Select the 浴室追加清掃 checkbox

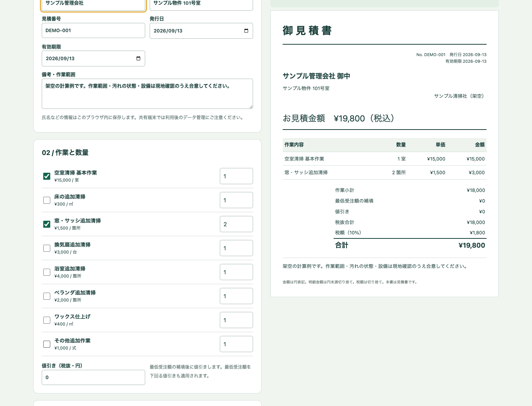click(x=47, y=272)
